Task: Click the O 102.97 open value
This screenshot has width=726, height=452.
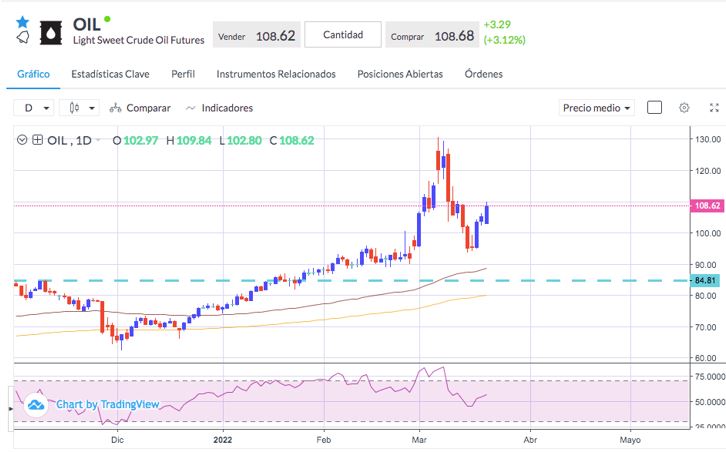Action: point(135,140)
